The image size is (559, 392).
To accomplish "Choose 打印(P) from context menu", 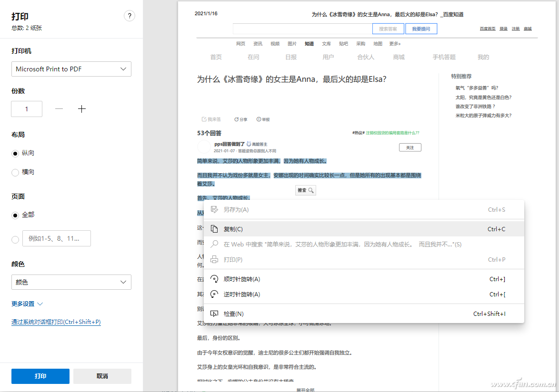I will (364, 260).
